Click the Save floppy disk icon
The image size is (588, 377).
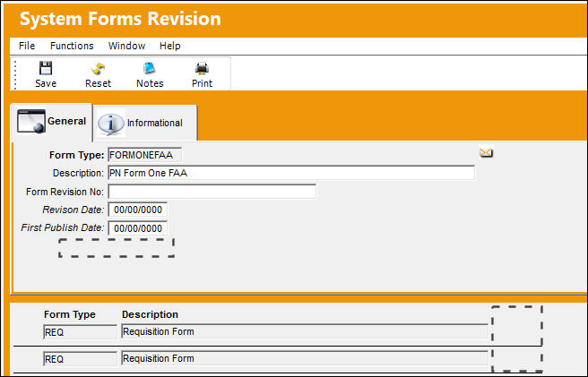pyautogui.click(x=46, y=68)
